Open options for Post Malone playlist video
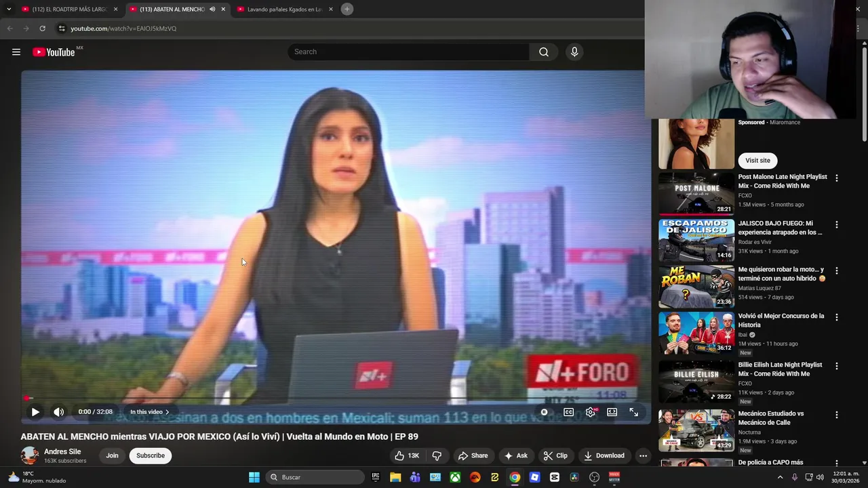This screenshot has width=868, height=488. point(836,178)
